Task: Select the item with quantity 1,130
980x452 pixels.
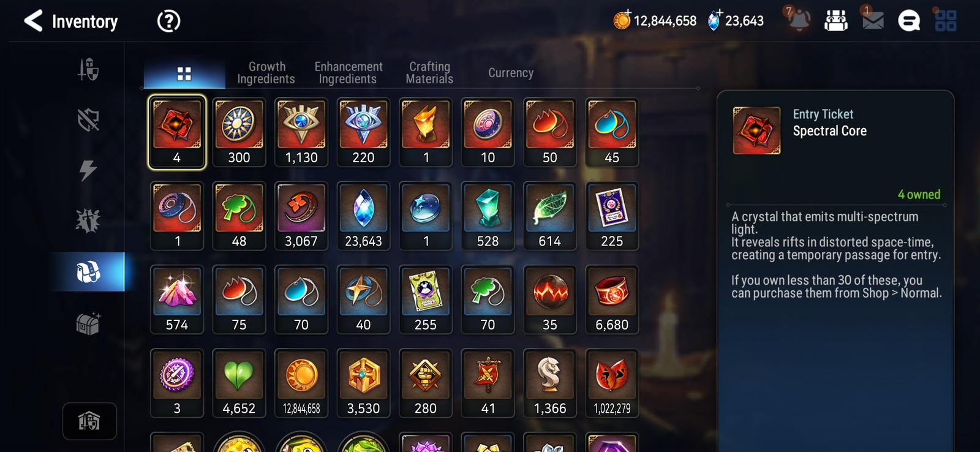Action: click(x=301, y=132)
